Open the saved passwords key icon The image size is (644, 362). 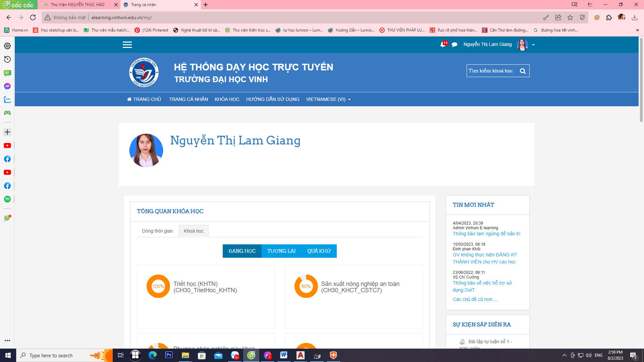pyautogui.click(x=546, y=17)
